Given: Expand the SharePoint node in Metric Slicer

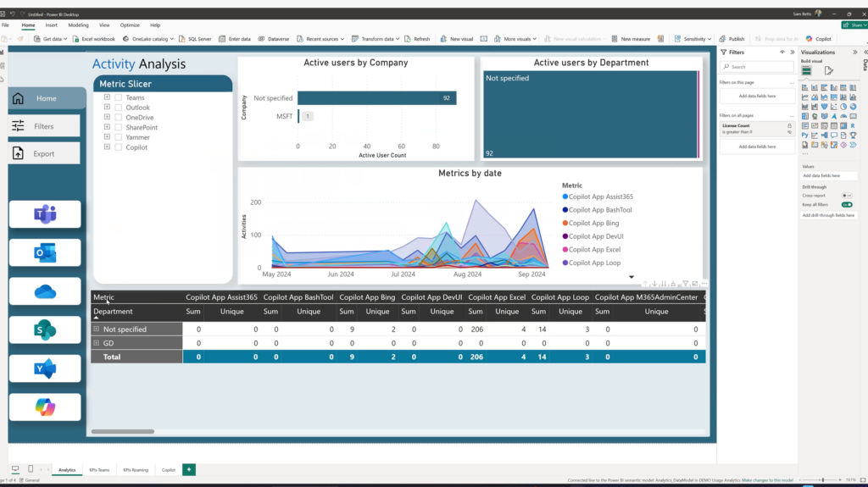Looking at the screenshot, I should point(107,127).
